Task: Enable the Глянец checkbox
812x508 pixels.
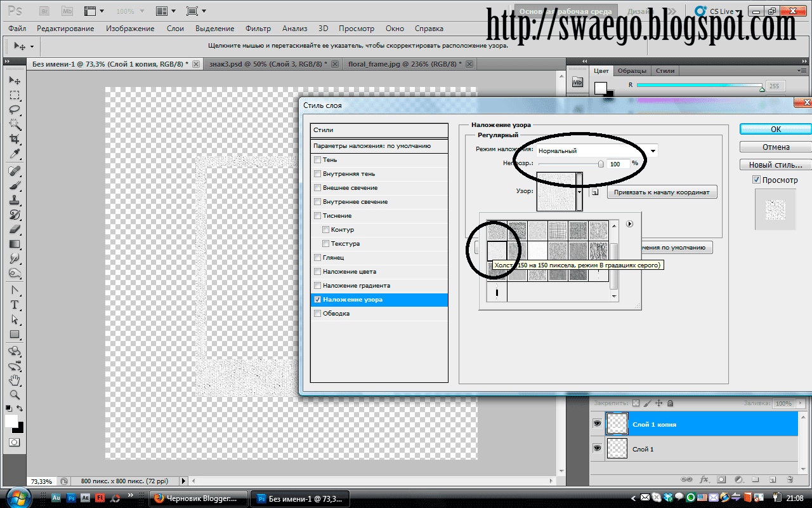Action: (317, 258)
